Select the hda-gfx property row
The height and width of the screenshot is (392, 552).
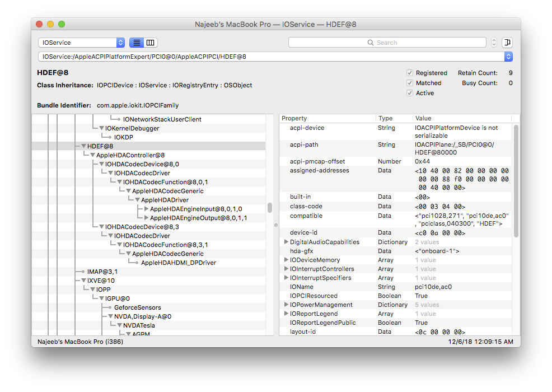click(396, 251)
